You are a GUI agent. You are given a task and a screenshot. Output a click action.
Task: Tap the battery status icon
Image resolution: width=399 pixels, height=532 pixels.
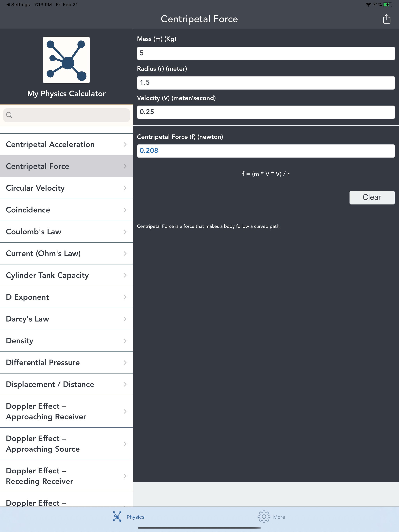pyautogui.click(x=388, y=4)
